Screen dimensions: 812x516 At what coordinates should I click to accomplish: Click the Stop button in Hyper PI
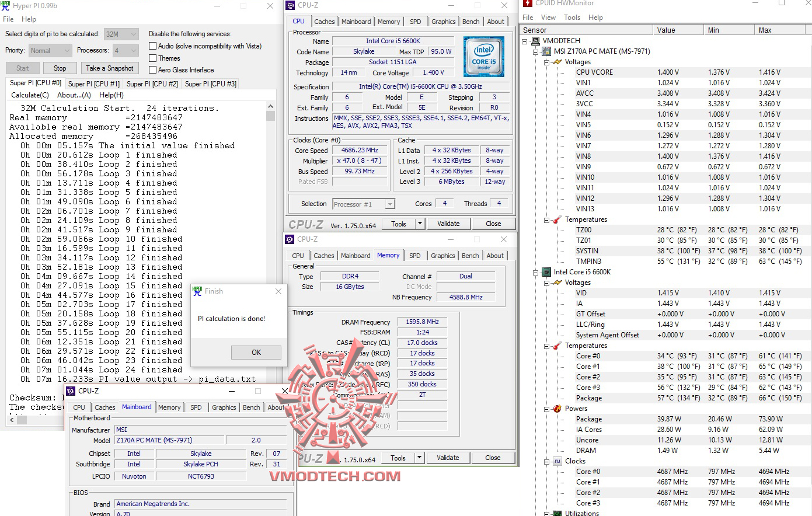tap(60, 68)
